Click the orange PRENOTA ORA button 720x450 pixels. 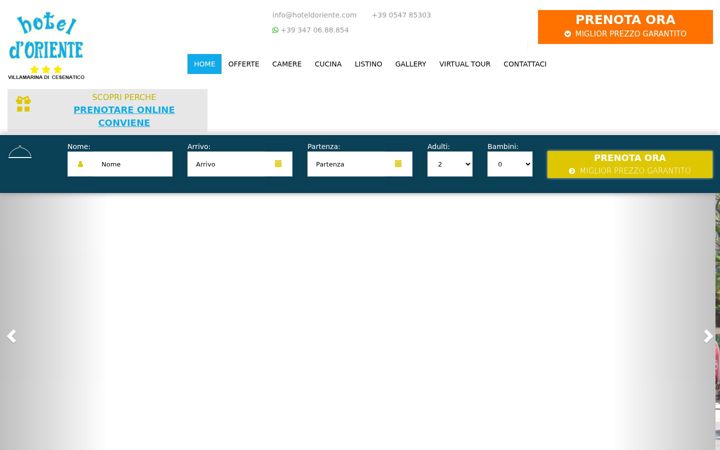pyautogui.click(x=625, y=27)
